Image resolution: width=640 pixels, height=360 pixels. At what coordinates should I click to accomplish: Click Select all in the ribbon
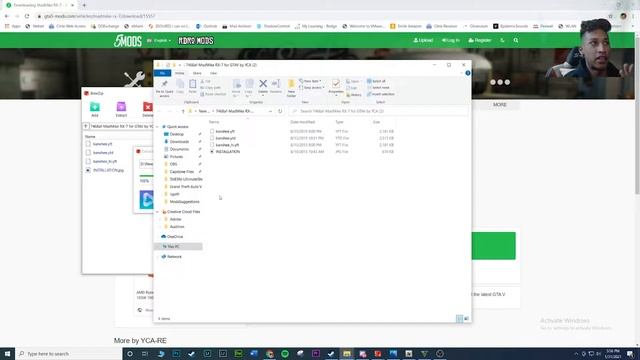pyautogui.click(x=376, y=81)
